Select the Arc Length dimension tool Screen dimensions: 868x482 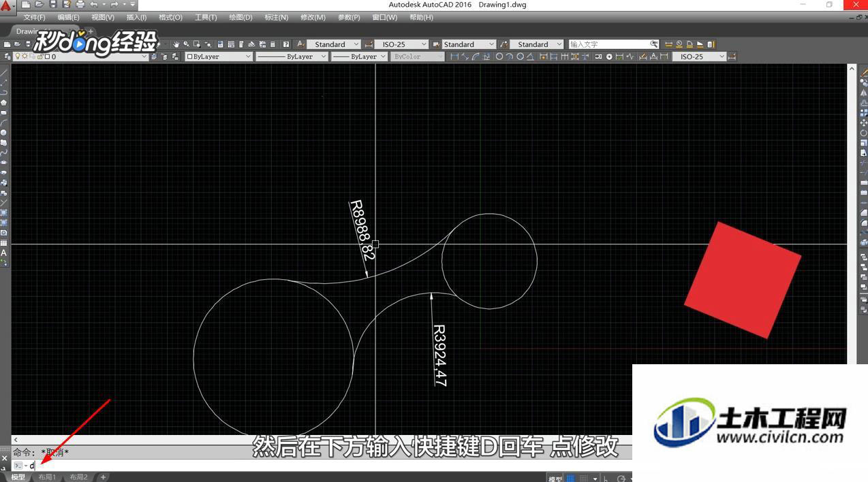point(476,57)
